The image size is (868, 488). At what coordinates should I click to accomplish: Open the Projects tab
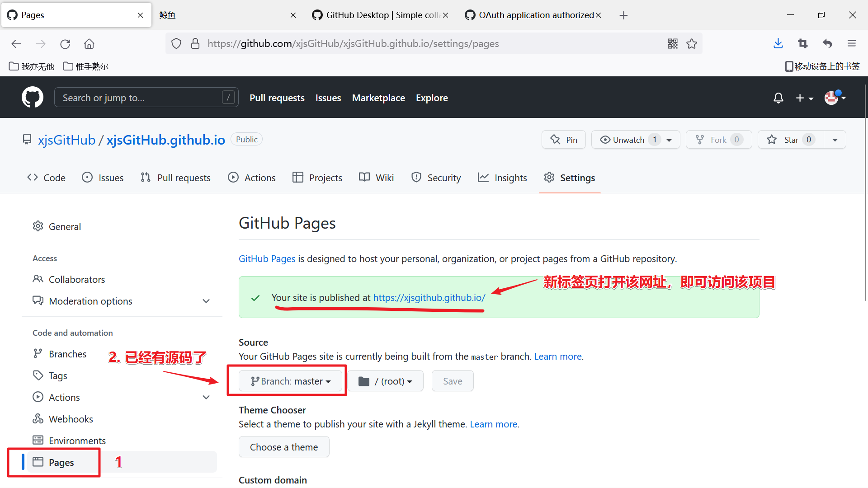[x=317, y=178]
